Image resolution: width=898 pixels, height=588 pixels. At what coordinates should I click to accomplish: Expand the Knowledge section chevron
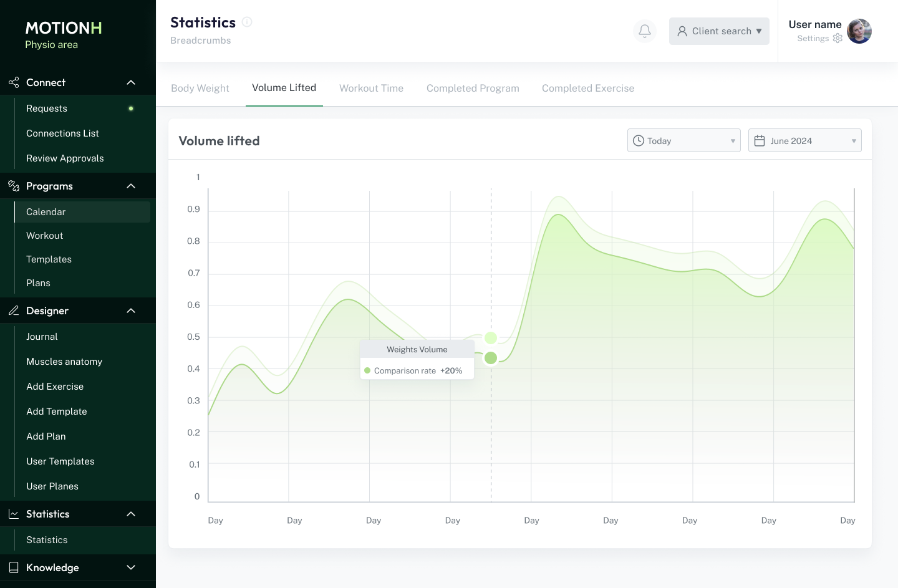[131, 567]
